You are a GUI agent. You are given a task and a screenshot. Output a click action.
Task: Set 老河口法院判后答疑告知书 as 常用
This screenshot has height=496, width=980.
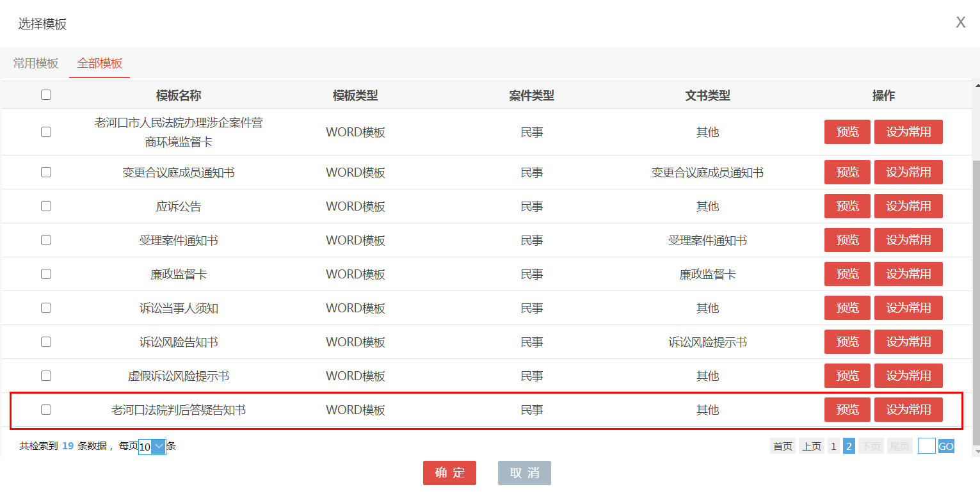coord(908,410)
